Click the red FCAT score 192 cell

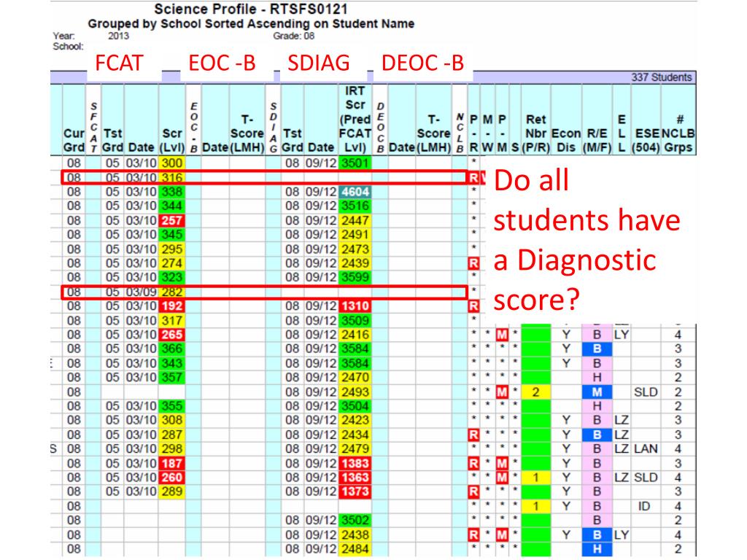(171, 306)
